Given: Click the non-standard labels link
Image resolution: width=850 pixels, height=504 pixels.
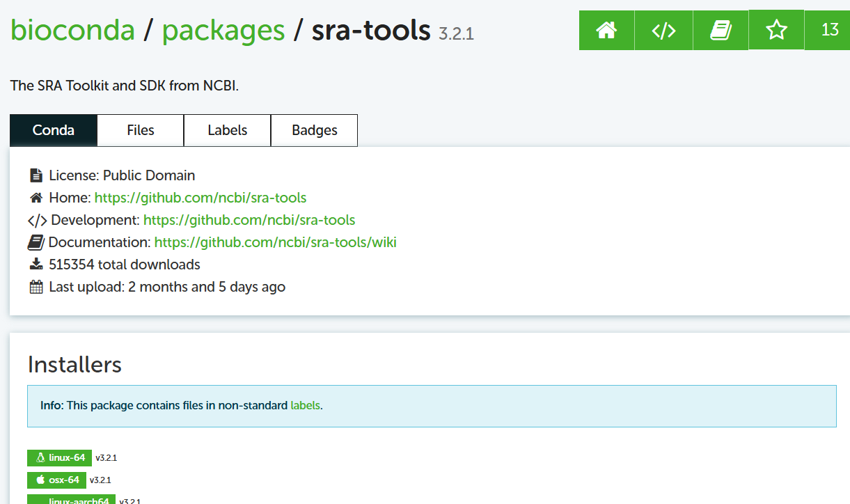Looking at the screenshot, I should tap(306, 405).
